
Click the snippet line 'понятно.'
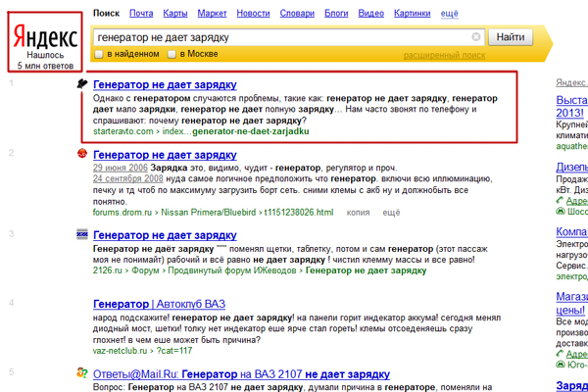tap(110, 202)
